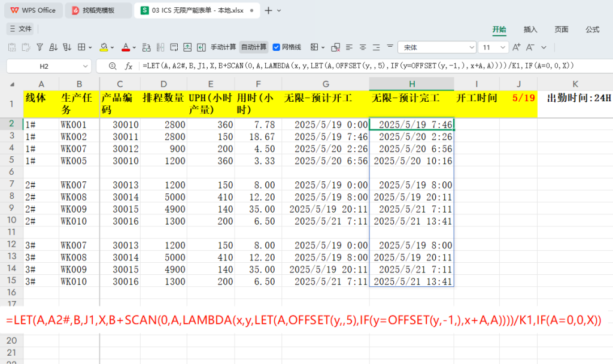Select cell J1 containing 5/19

coord(518,104)
